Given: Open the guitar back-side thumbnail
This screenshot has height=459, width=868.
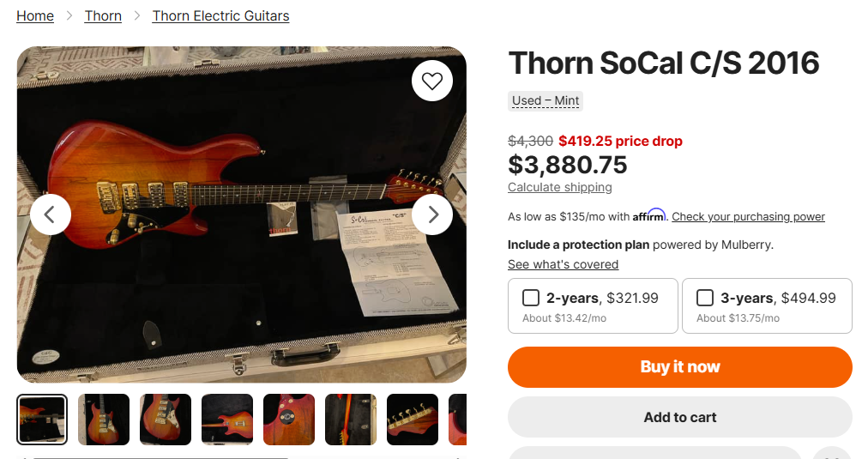Looking at the screenshot, I should coord(289,420).
